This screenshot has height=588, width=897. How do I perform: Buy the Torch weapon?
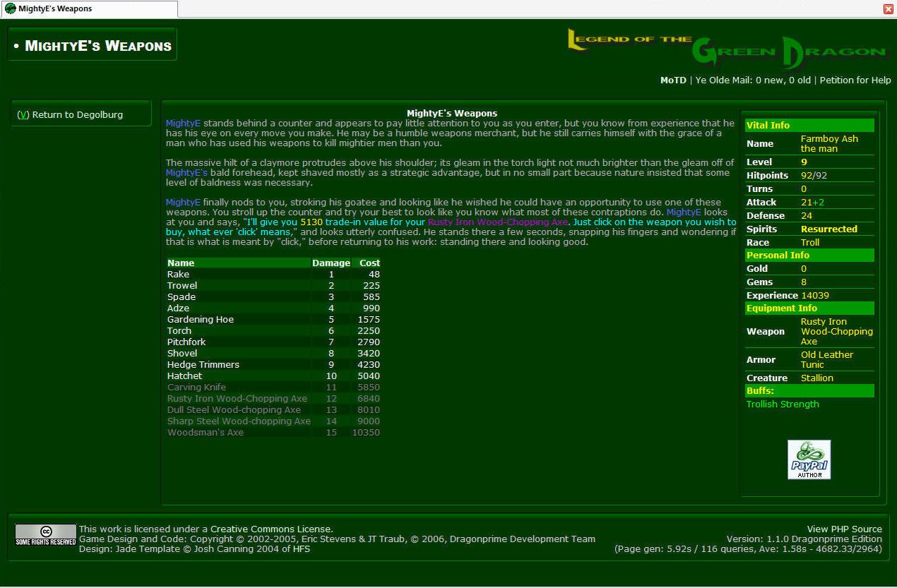pyautogui.click(x=179, y=331)
